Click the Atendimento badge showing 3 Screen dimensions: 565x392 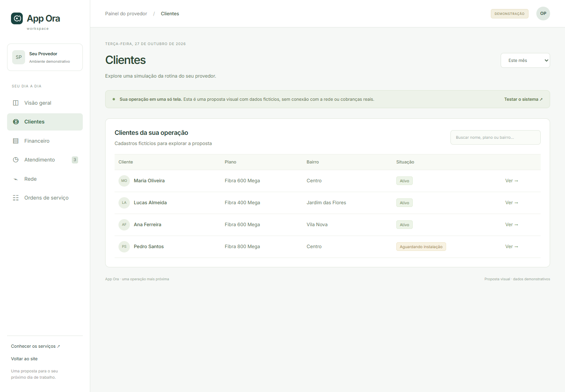click(x=75, y=160)
